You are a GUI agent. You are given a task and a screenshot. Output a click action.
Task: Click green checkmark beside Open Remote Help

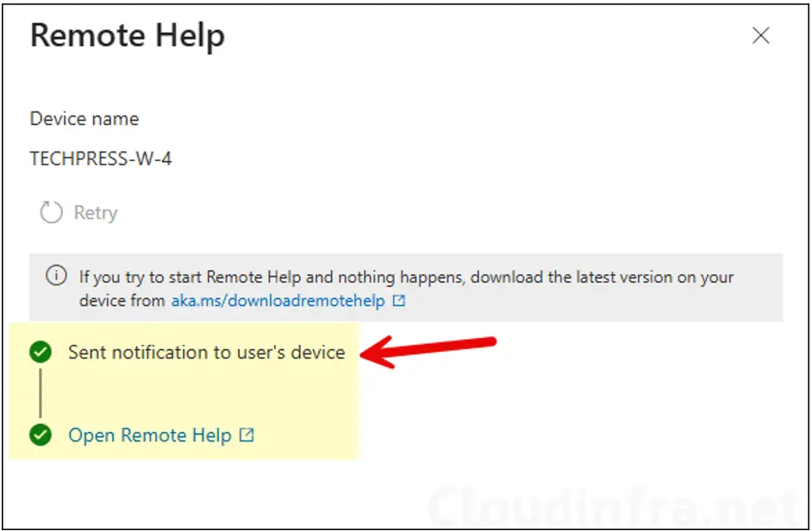pos(41,435)
